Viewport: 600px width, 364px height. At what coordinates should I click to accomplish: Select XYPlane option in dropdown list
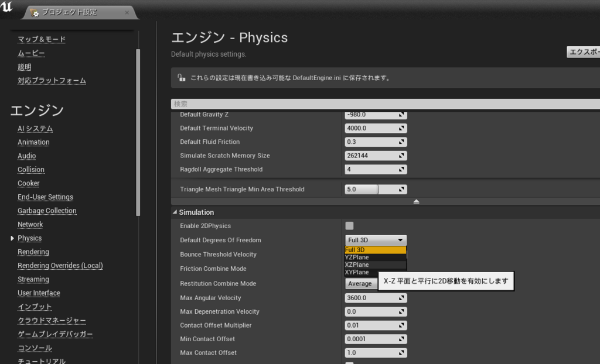tap(376, 272)
